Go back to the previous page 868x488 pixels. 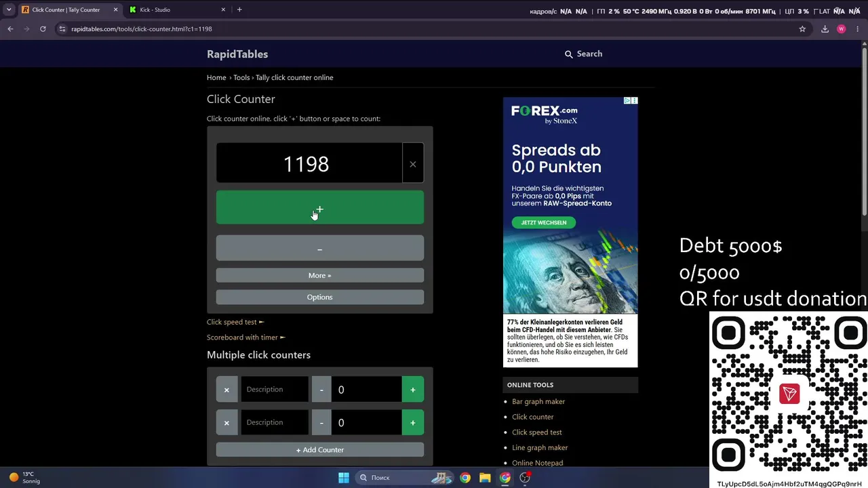point(10,29)
